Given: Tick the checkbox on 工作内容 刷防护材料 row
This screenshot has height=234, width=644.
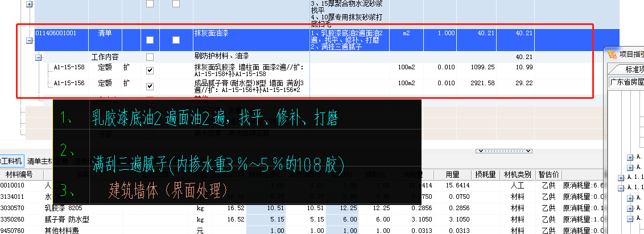Looking at the screenshot, I should 150,57.
